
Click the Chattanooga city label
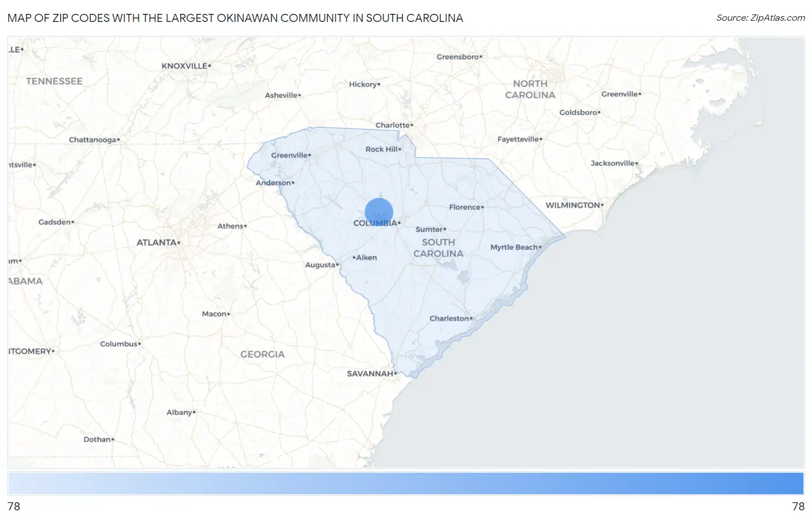[92, 140]
